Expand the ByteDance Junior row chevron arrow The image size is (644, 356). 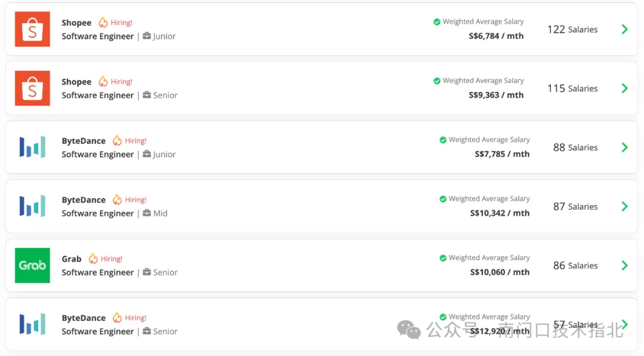[624, 147]
